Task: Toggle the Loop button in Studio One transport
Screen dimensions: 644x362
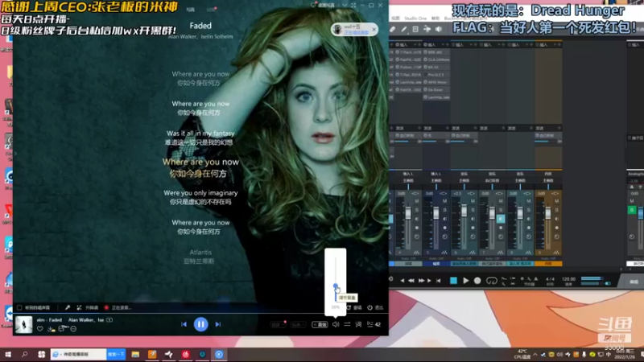Action: point(491,281)
